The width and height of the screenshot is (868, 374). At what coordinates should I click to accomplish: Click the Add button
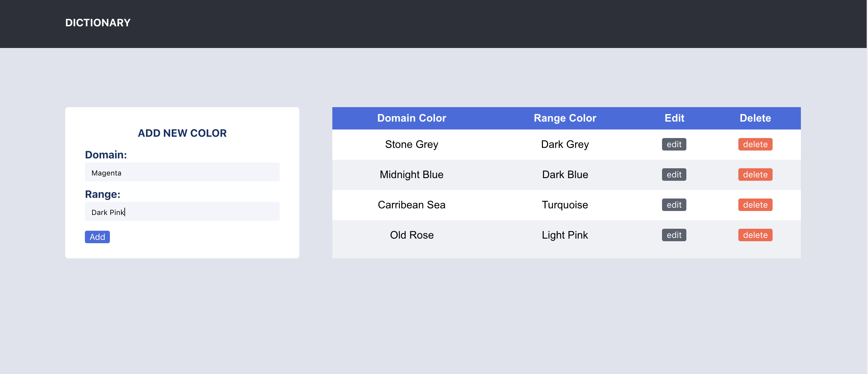pos(97,237)
